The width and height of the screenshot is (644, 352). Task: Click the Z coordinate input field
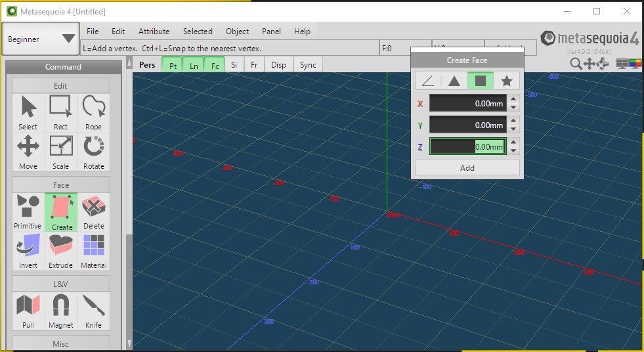[x=468, y=146]
